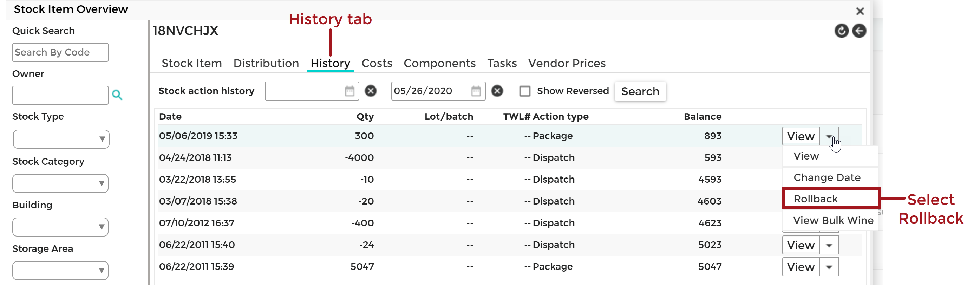Click the 893 balance value
980x285 pixels.
pyautogui.click(x=713, y=136)
